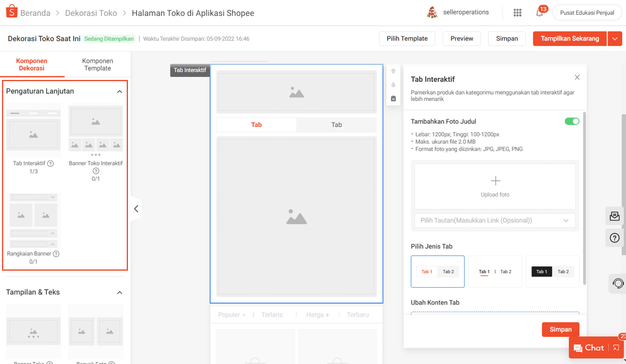The width and height of the screenshot is (626, 364).
Task: Click help icon beside Tab Interaktif label
Action: point(50,164)
